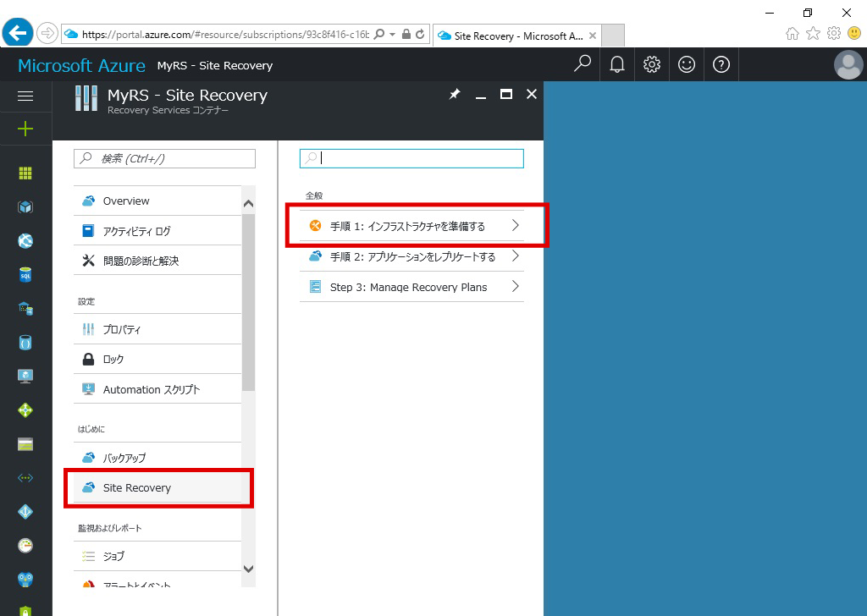Click the browser address bar URL
Image resolution: width=867 pixels, height=616 pixels.
point(225,34)
